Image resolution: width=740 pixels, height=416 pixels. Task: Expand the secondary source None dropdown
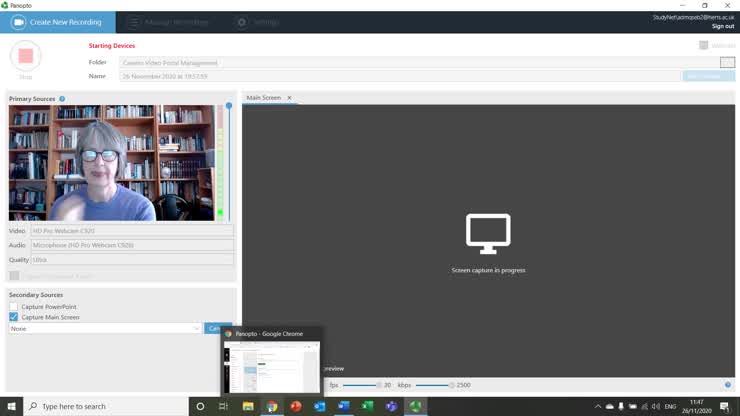196,328
